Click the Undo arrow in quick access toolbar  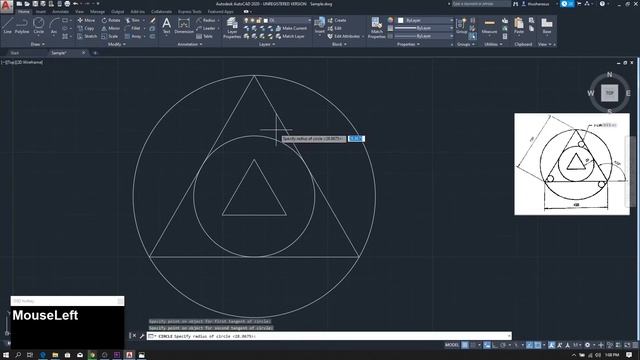76,4
